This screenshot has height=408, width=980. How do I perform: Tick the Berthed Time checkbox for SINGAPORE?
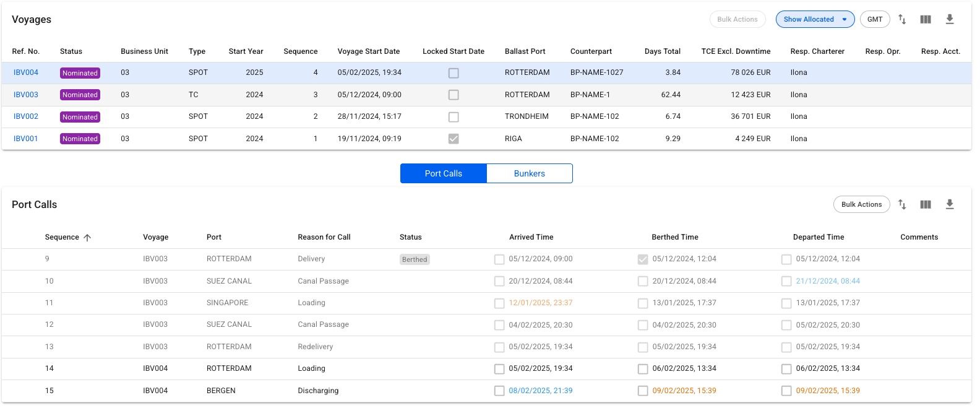(x=643, y=303)
